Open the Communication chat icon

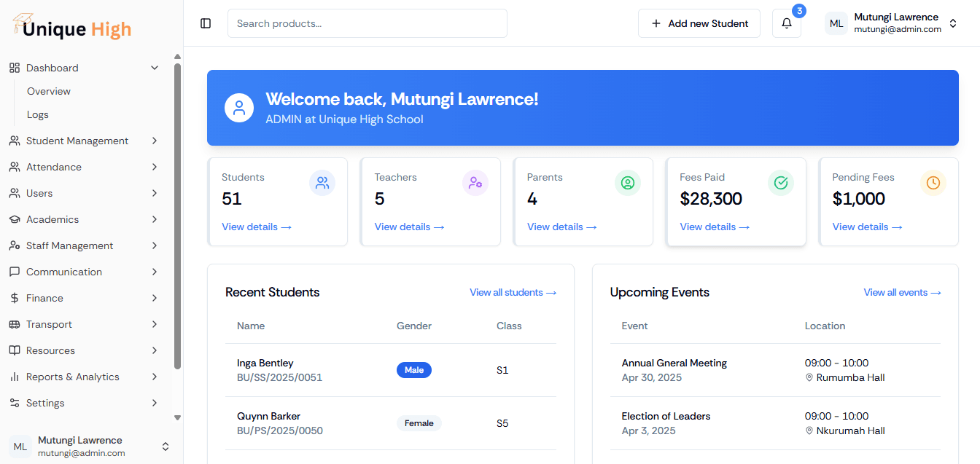tap(15, 272)
